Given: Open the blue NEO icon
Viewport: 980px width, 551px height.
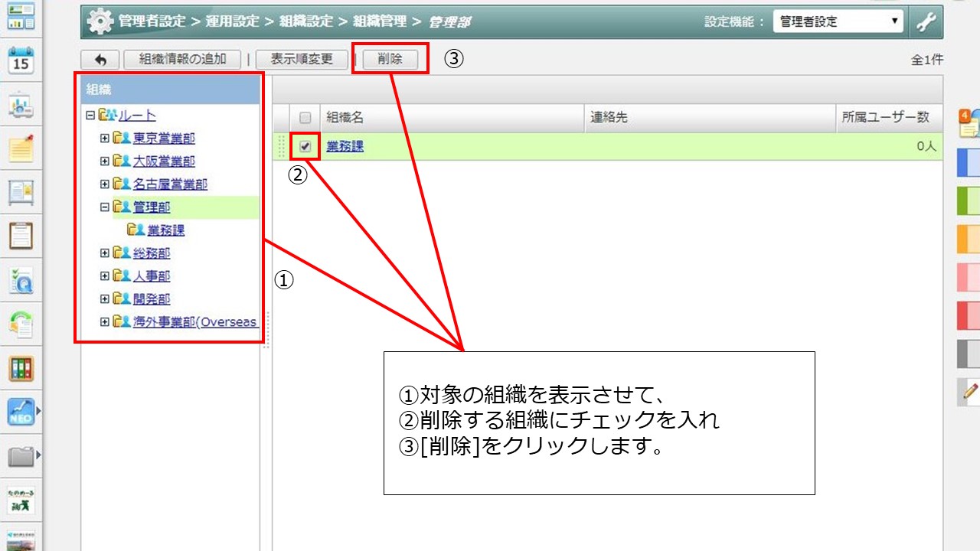Looking at the screenshot, I should tap(21, 412).
